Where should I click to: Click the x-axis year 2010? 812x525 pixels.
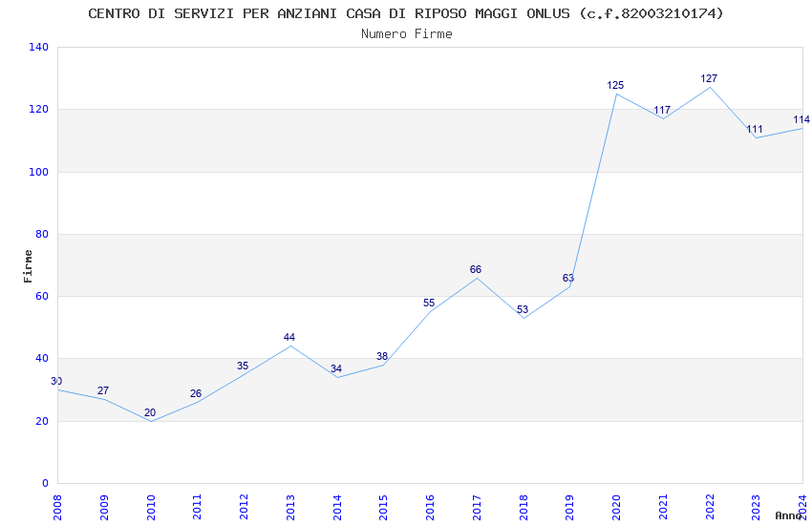coord(150,507)
